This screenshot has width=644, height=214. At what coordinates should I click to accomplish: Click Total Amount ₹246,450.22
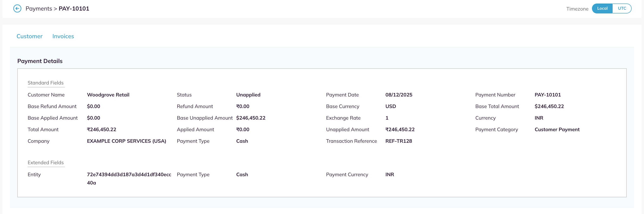pyautogui.click(x=102, y=129)
